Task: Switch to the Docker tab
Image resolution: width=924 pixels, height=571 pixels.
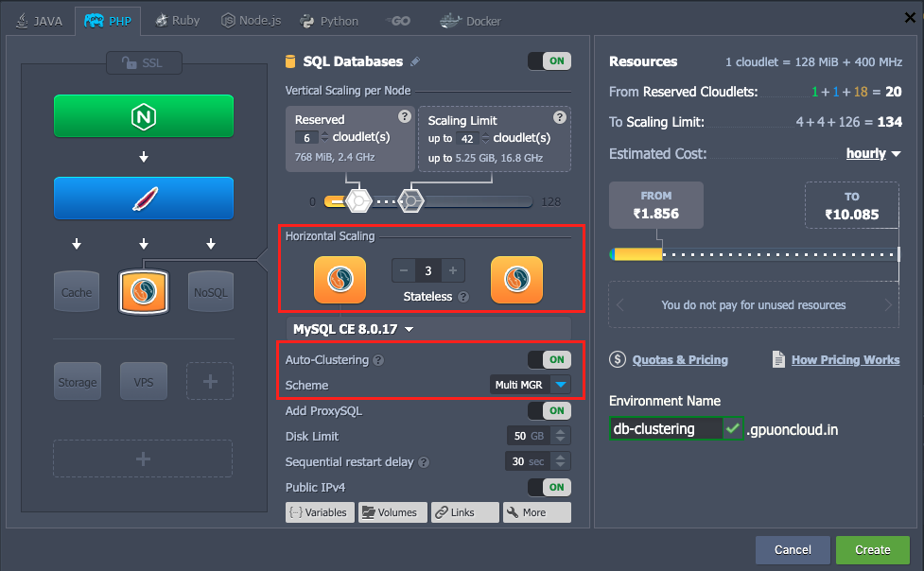Action: 471,20
